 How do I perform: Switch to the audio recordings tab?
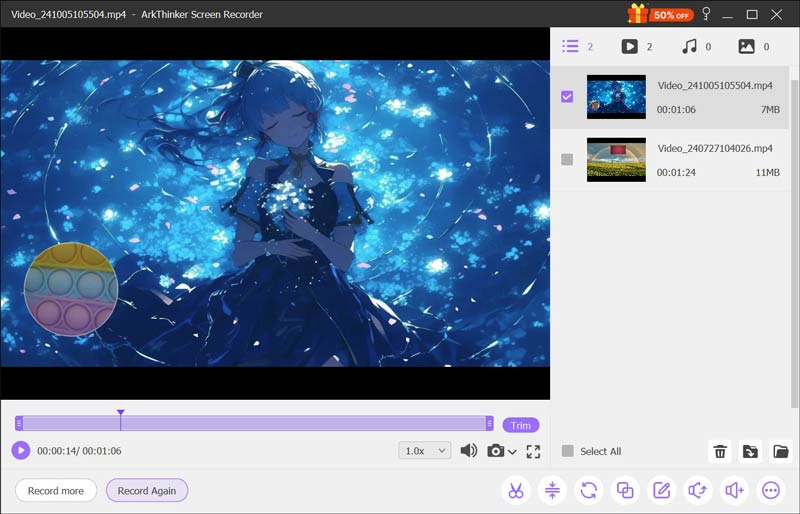pos(696,46)
